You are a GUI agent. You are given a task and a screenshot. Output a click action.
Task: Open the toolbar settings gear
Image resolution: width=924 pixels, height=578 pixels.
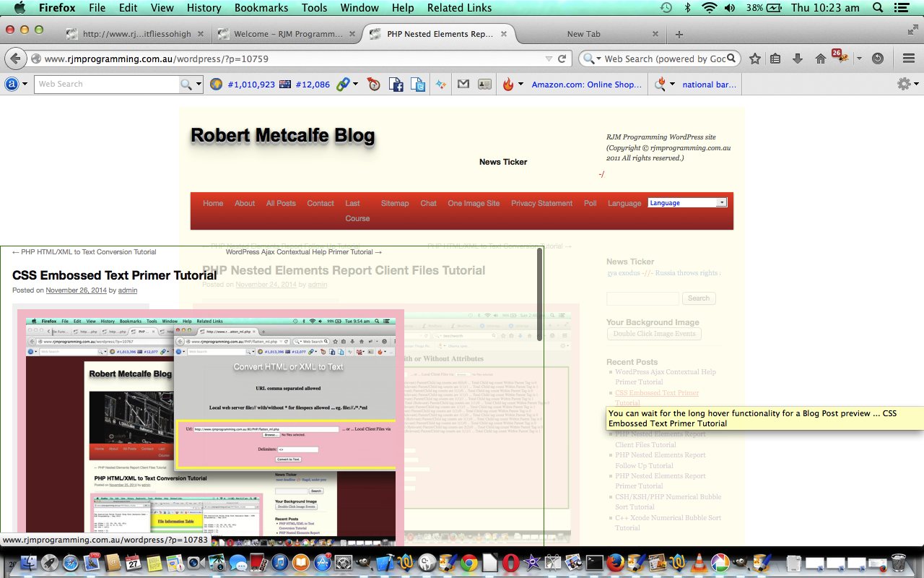(x=903, y=84)
